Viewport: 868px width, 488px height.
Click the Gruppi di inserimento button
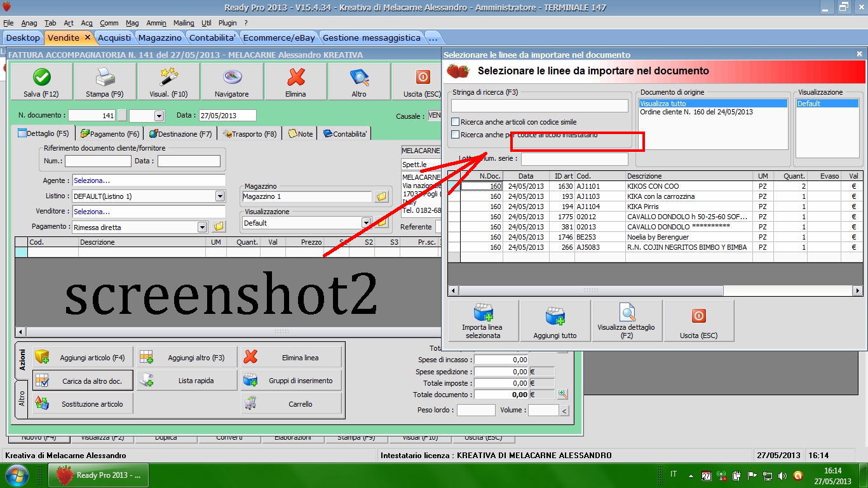[x=291, y=381]
